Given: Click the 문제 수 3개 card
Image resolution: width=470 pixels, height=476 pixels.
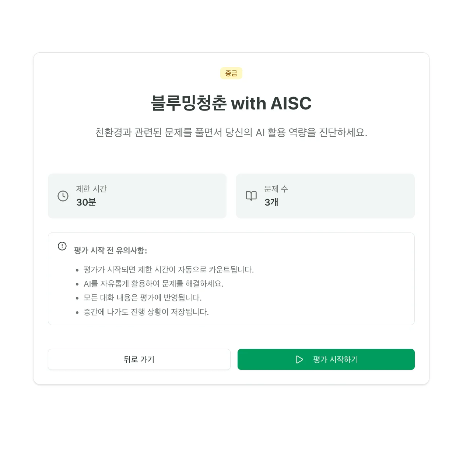Looking at the screenshot, I should pos(325,196).
